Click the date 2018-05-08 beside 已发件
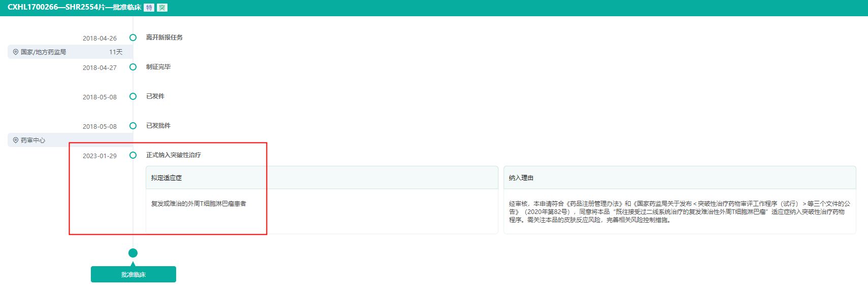 (99, 97)
